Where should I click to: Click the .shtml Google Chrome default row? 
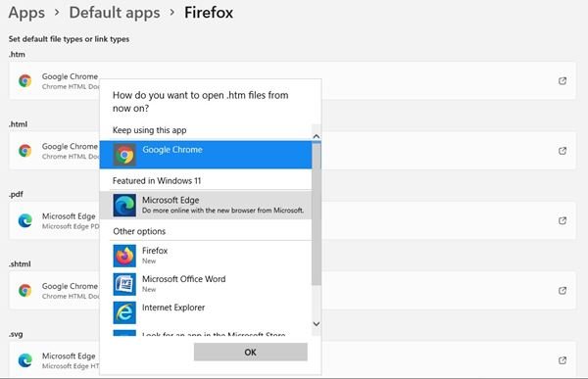tap(292, 291)
